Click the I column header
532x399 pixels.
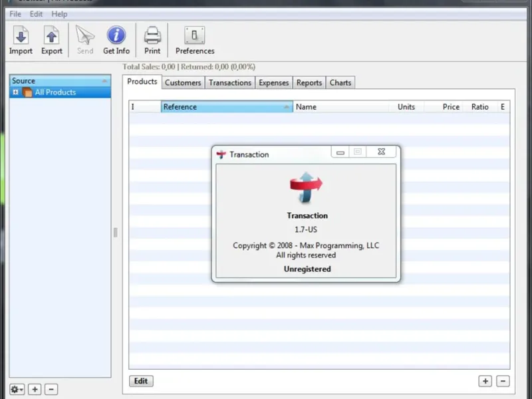click(145, 107)
